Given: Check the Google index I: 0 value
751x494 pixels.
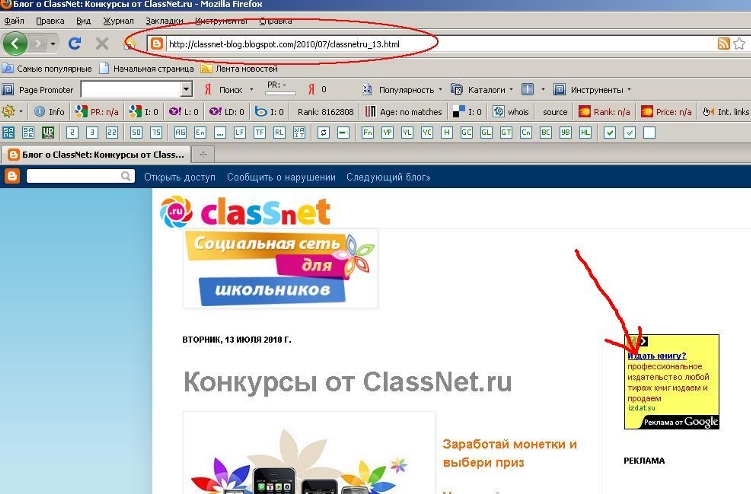Looking at the screenshot, I should coord(144,112).
